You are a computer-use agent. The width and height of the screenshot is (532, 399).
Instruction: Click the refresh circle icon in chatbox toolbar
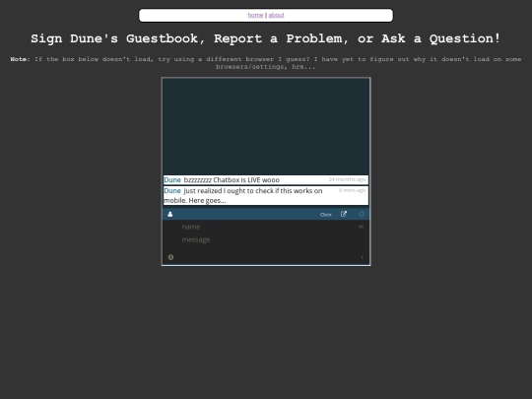[362, 214]
